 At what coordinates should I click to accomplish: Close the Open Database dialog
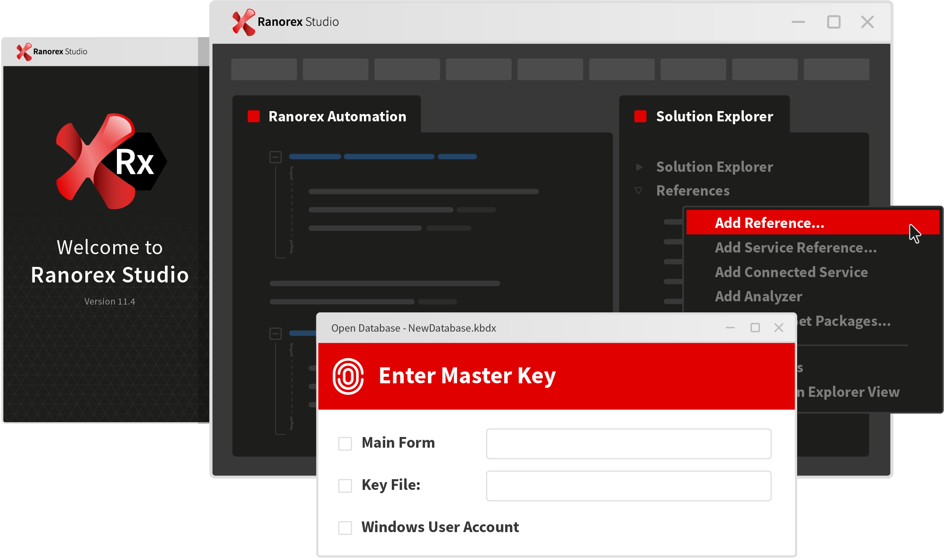click(x=779, y=328)
